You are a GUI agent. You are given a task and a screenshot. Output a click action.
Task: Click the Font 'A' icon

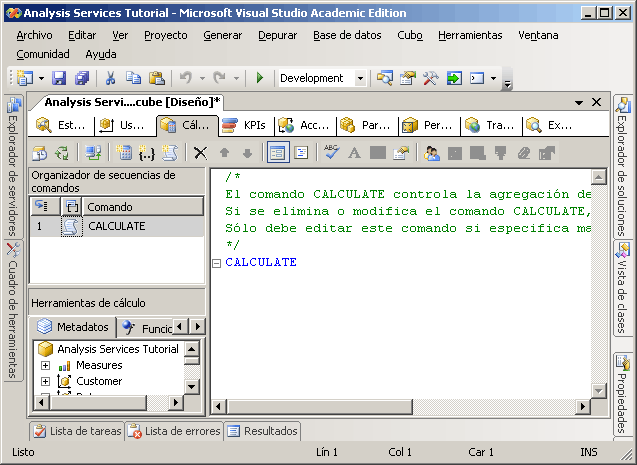(x=354, y=153)
